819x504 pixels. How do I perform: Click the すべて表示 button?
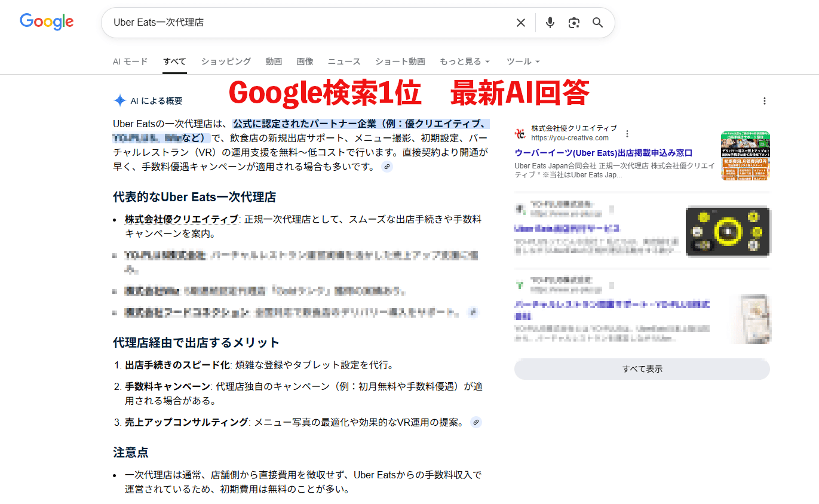coord(642,369)
